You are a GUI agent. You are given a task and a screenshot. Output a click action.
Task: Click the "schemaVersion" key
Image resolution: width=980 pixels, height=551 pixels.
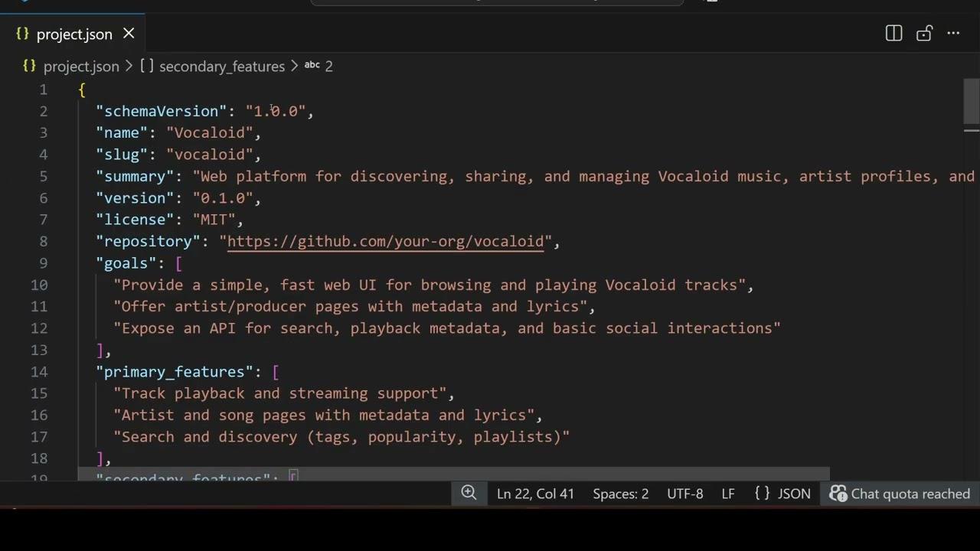click(162, 112)
